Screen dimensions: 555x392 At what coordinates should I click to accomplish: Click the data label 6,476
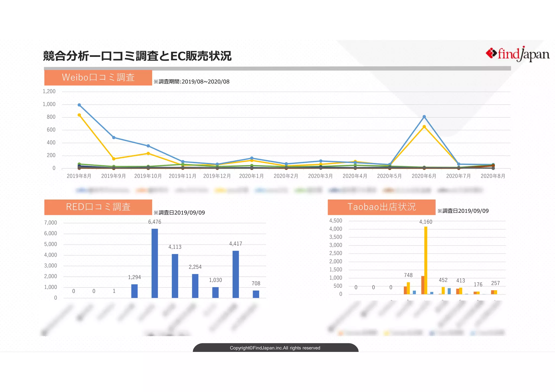(x=155, y=222)
